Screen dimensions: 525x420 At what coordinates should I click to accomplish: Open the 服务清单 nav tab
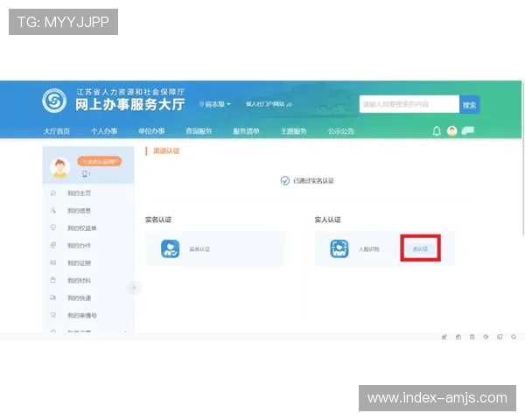click(x=246, y=131)
